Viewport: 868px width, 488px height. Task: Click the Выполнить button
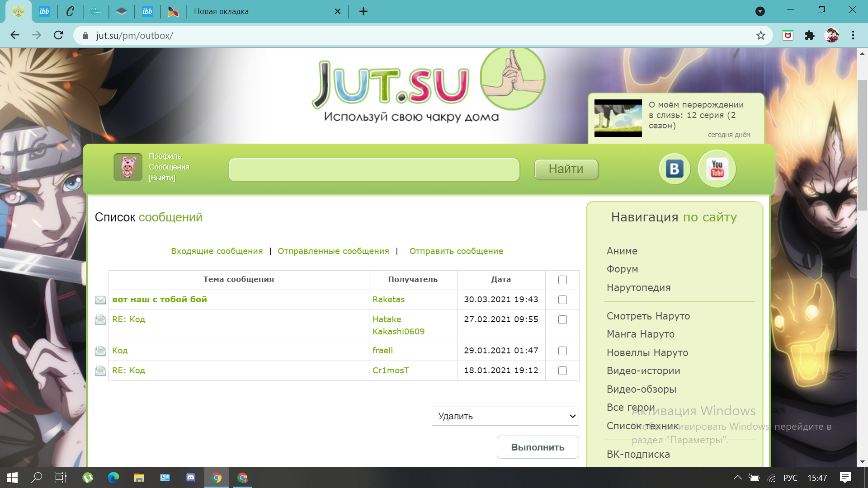[x=538, y=447]
